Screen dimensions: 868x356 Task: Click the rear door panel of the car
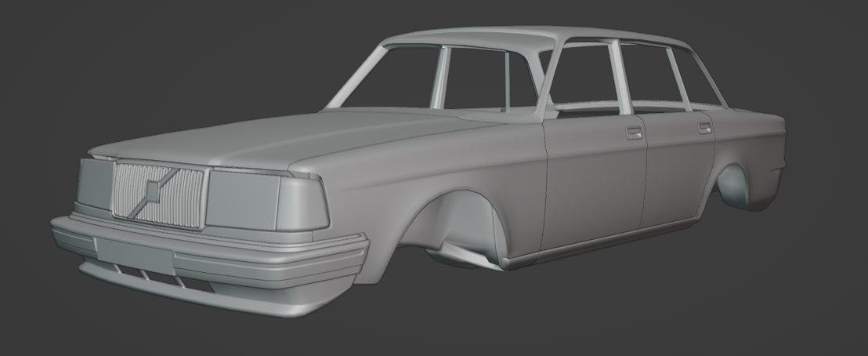pos(678,169)
